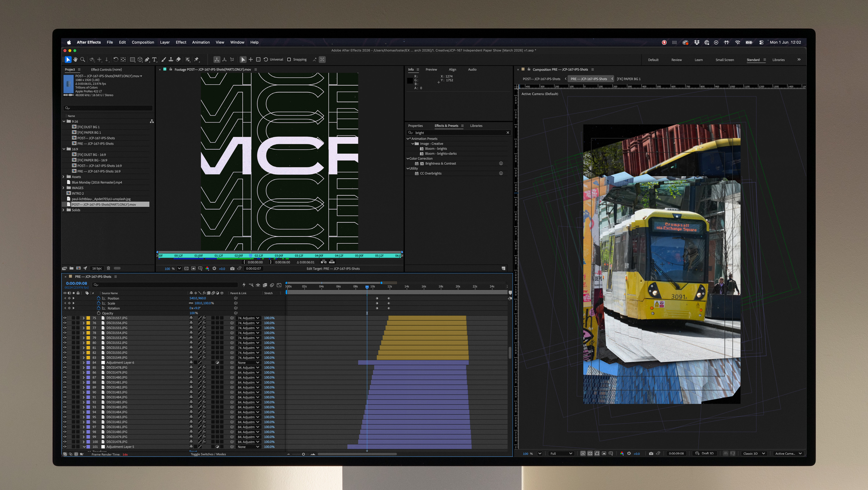
Task: Select the Review workspace
Action: [676, 60]
